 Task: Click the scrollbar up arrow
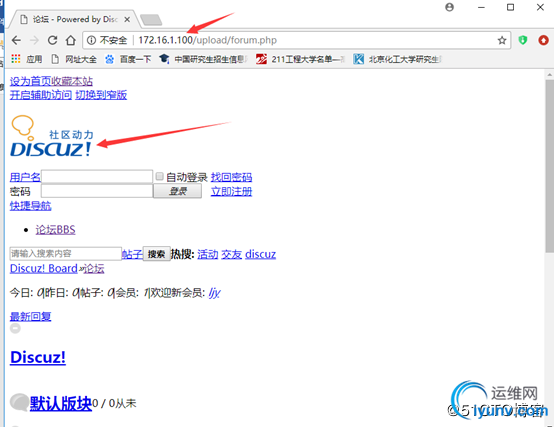pyautogui.click(x=549, y=75)
